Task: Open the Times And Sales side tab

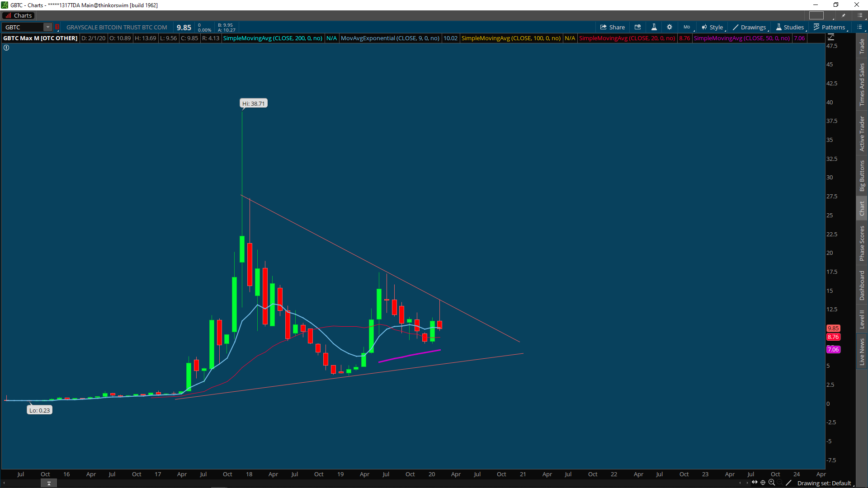Action: 862,84
